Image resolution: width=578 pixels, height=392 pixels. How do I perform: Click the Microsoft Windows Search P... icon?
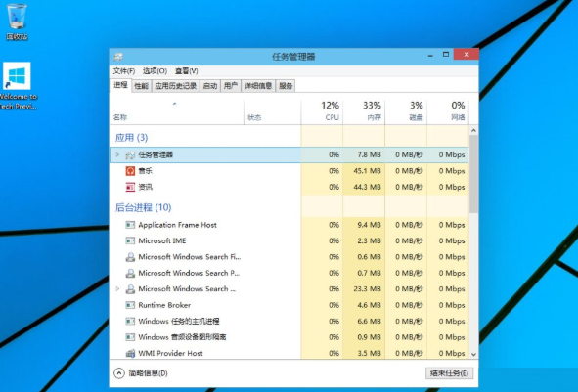[x=130, y=273]
